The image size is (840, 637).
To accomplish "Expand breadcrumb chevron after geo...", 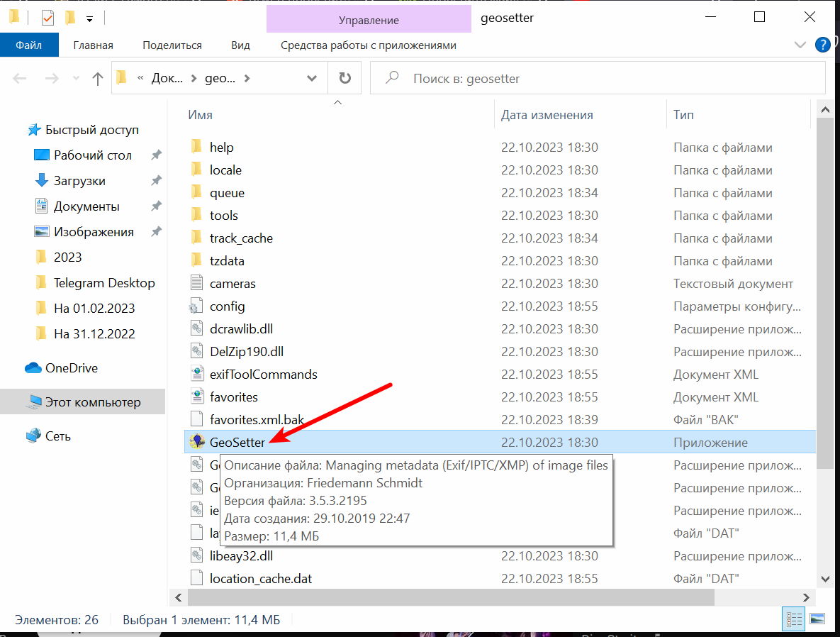I will (x=247, y=78).
